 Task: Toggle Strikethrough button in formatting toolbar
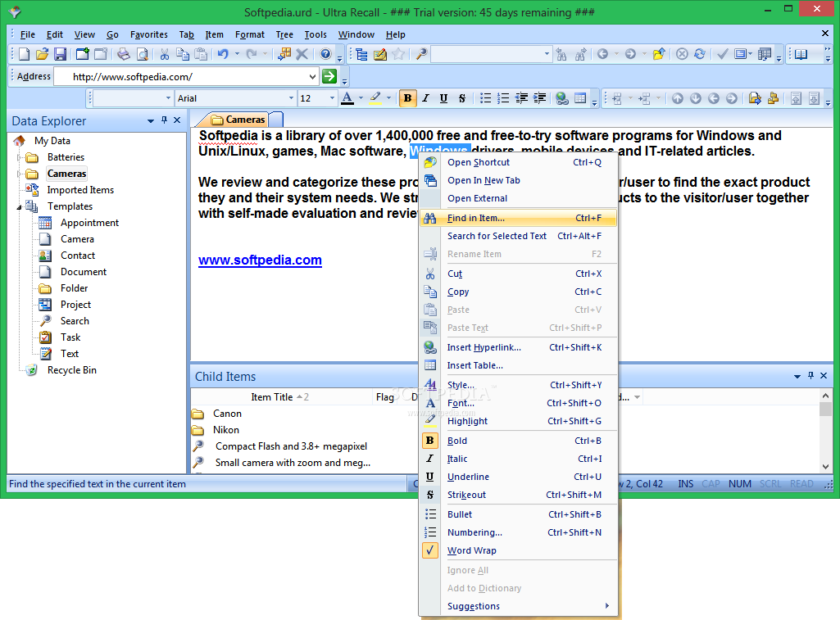tap(461, 98)
